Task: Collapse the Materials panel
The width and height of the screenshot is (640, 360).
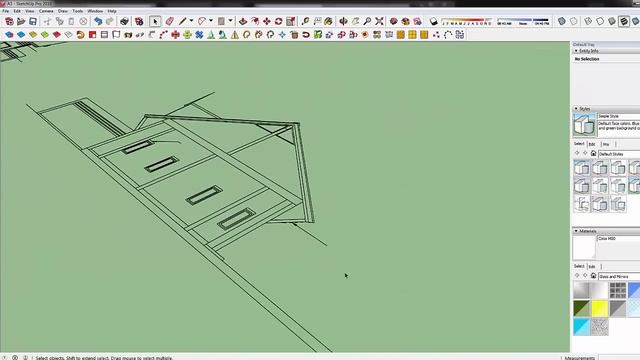Action: (576, 231)
